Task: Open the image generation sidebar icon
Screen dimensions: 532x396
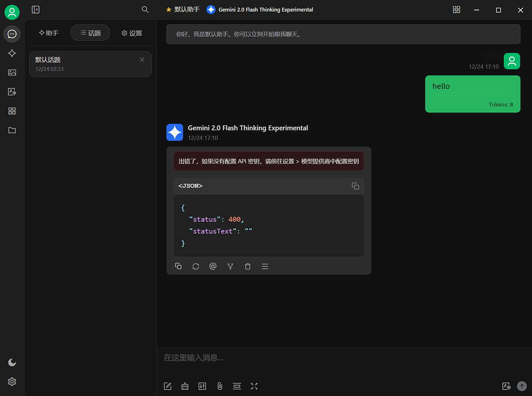Action: click(x=12, y=72)
